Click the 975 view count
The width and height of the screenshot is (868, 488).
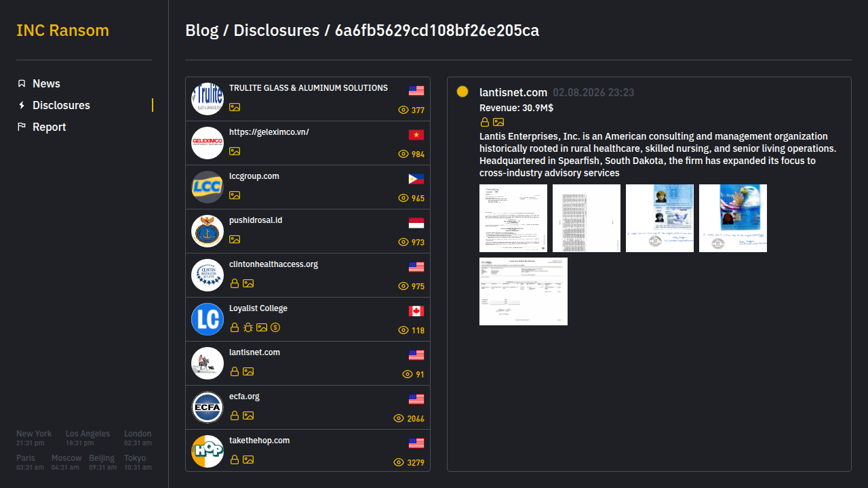[x=418, y=287]
